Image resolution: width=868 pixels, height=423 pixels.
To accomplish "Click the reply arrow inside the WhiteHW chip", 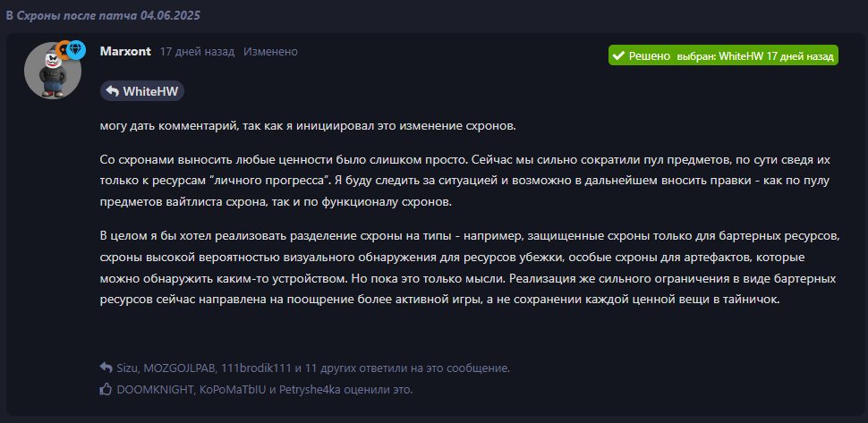I will [112, 91].
